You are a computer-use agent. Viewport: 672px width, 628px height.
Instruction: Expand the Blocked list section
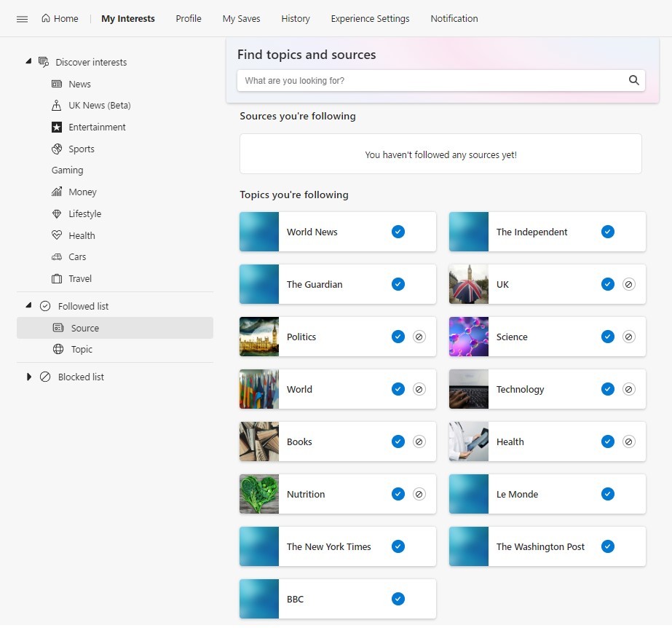29,377
